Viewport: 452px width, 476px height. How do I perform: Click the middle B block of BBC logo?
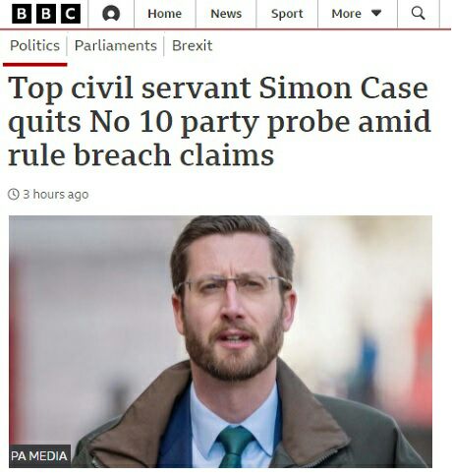pos(46,14)
